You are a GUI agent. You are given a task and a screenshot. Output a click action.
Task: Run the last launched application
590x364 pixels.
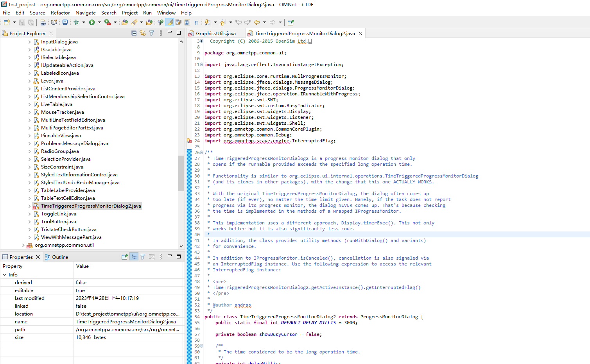coord(92,22)
